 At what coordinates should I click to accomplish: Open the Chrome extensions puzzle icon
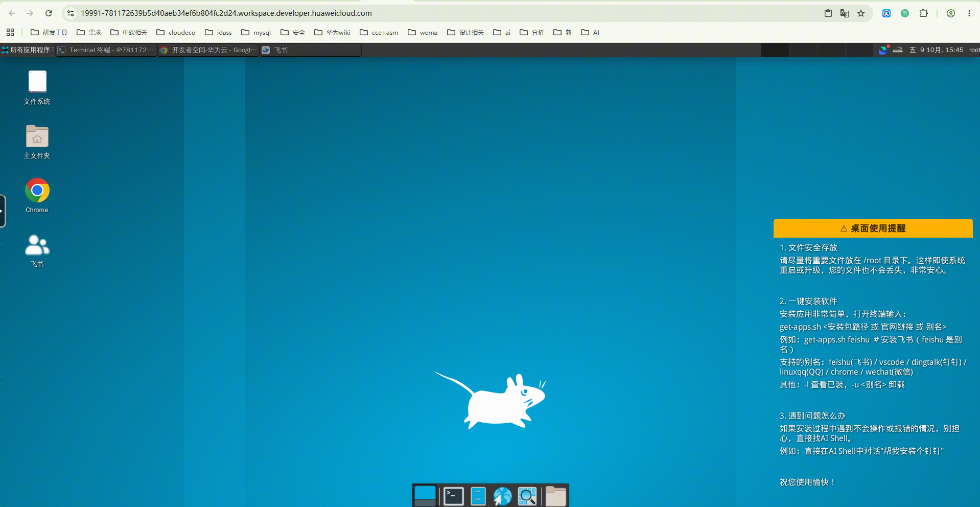point(923,13)
